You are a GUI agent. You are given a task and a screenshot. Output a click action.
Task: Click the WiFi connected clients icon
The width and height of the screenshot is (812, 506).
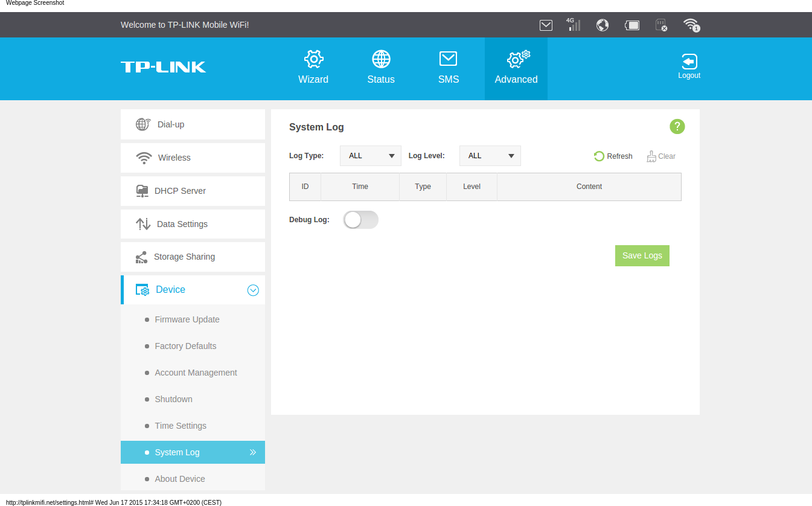pos(691,25)
